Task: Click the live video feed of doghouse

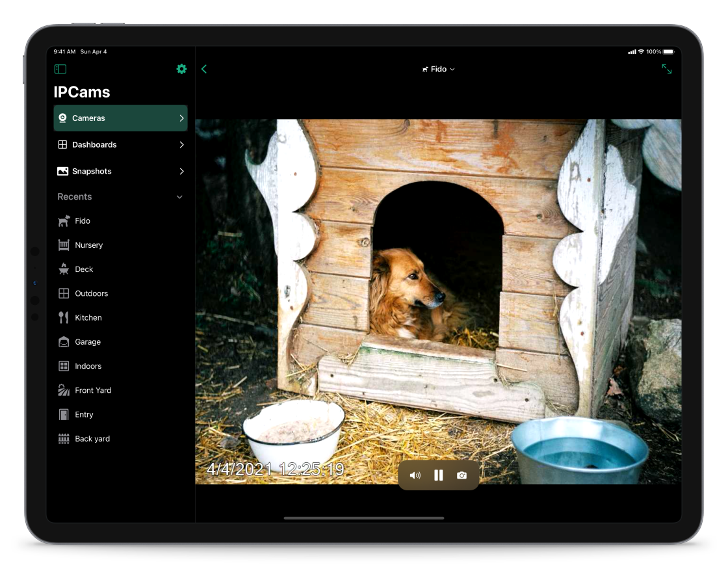Action: [438, 293]
